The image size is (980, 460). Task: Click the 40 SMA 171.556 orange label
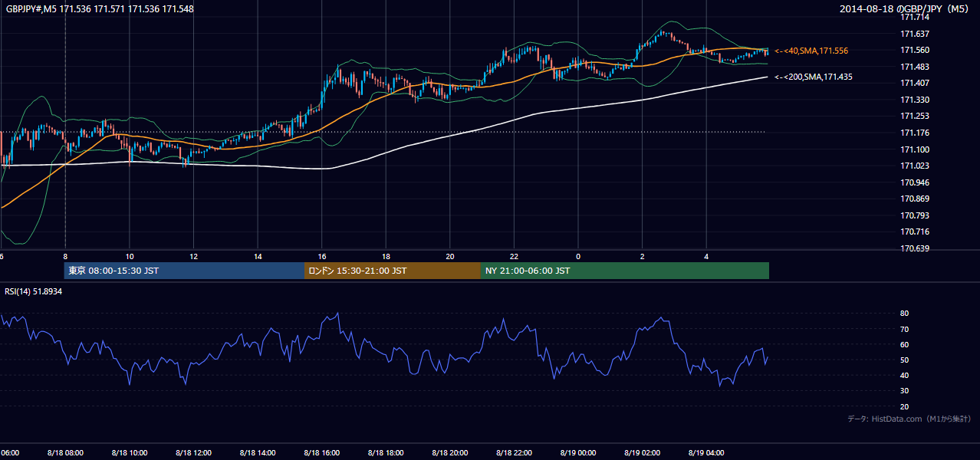click(x=811, y=51)
